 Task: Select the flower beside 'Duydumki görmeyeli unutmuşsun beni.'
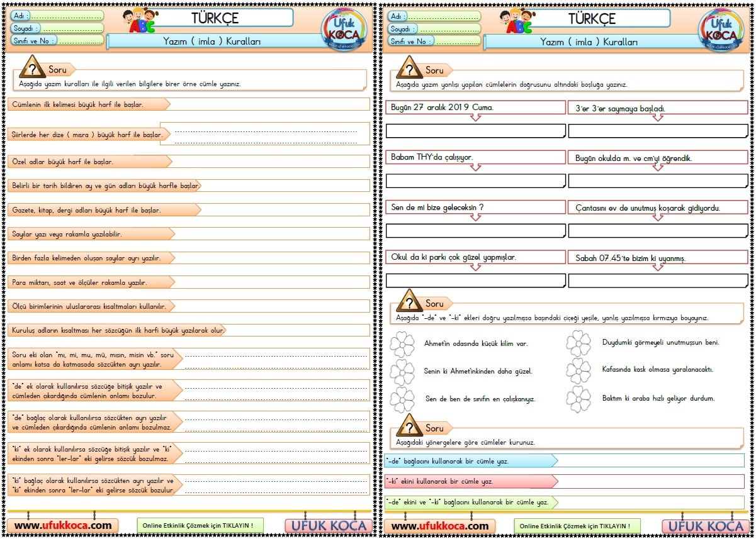coord(578,343)
